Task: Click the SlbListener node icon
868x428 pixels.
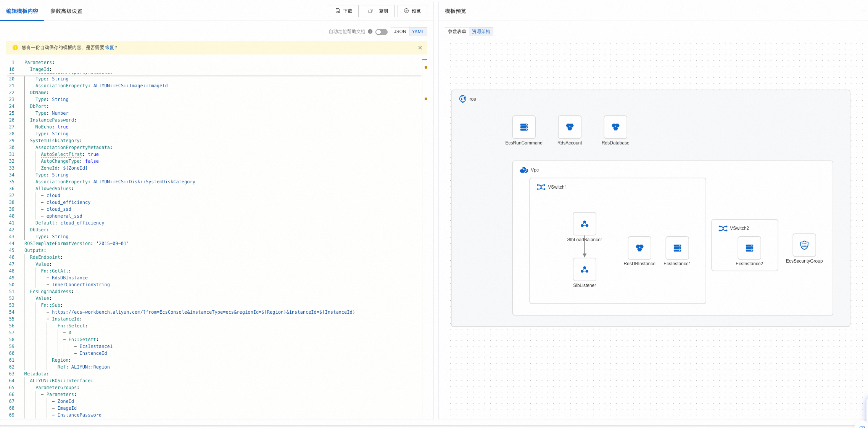Action: pyautogui.click(x=584, y=269)
